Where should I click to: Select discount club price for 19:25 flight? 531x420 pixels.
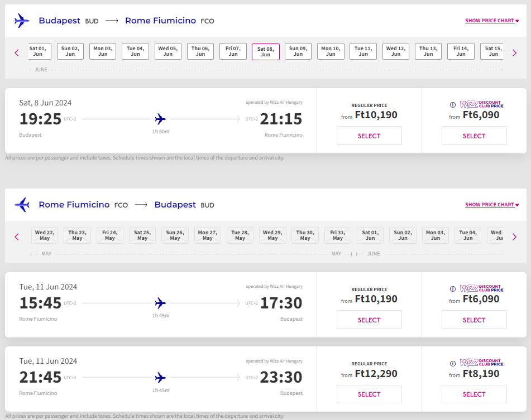pyautogui.click(x=474, y=136)
